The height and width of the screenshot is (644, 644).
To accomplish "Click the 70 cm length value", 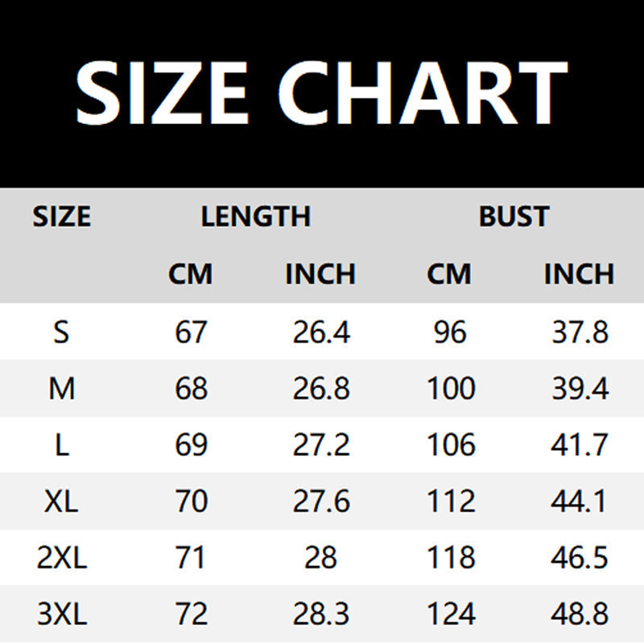I will (x=191, y=502).
